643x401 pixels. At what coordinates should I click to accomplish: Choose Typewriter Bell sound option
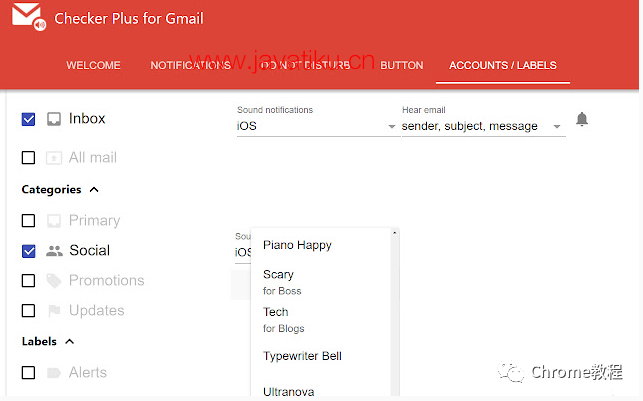coord(321,356)
